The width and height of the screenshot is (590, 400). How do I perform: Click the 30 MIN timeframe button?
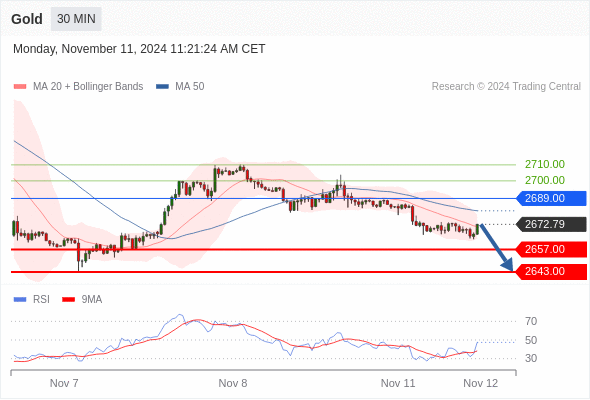[x=76, y=19]
